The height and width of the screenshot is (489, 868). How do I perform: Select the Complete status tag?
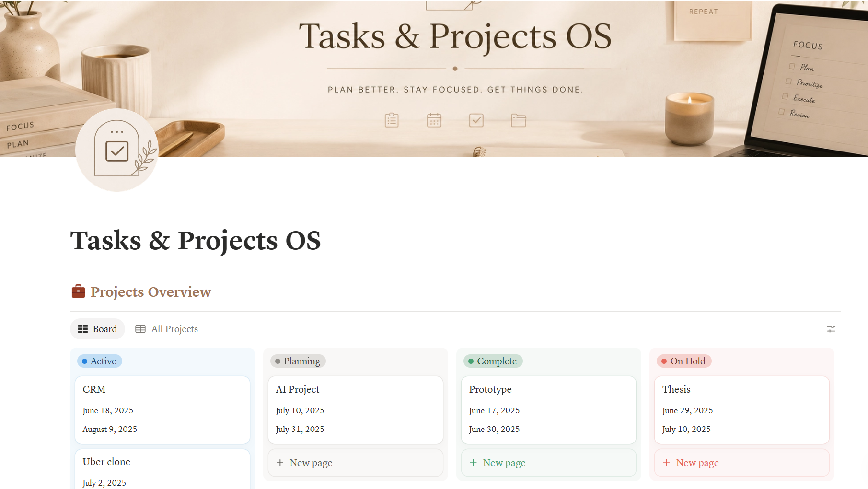tap(493, 361)
